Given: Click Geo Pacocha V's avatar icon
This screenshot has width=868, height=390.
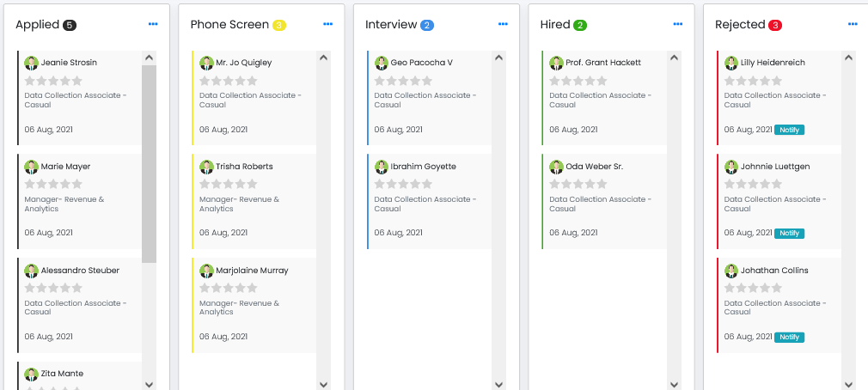Looking at the screenshot, I should [382, 63].
